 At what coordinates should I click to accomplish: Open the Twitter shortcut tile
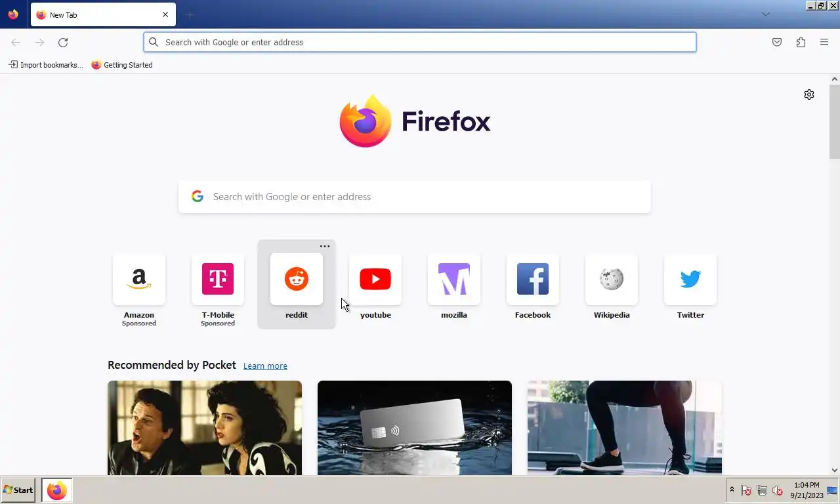point(690,280)
